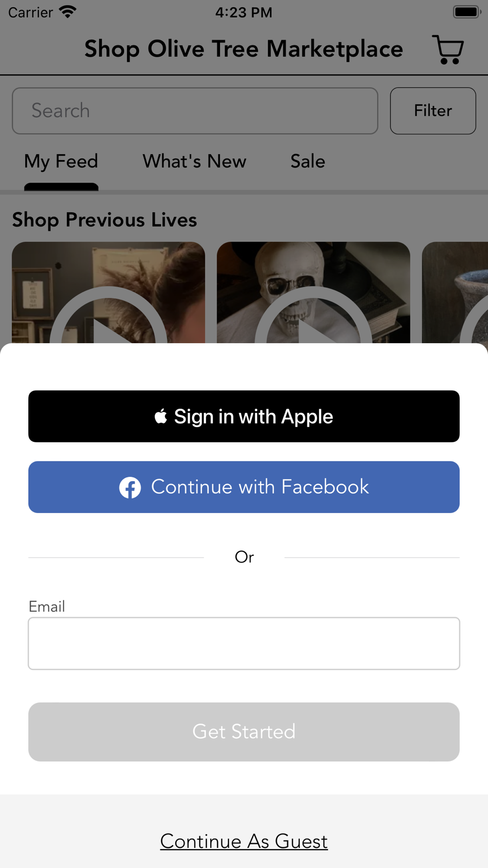This screenshot has width=488, height=868.
Task: Switch to the My Feed tab
Action: (x=61, y=162)
